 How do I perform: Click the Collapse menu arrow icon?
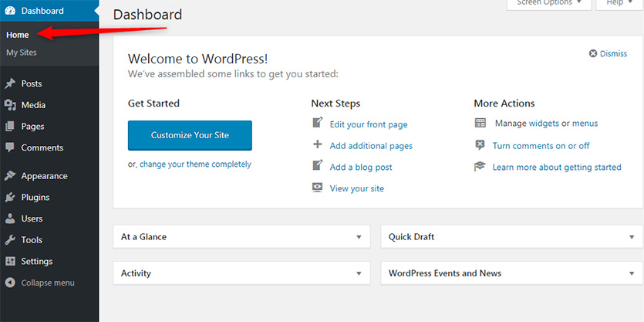10,283
